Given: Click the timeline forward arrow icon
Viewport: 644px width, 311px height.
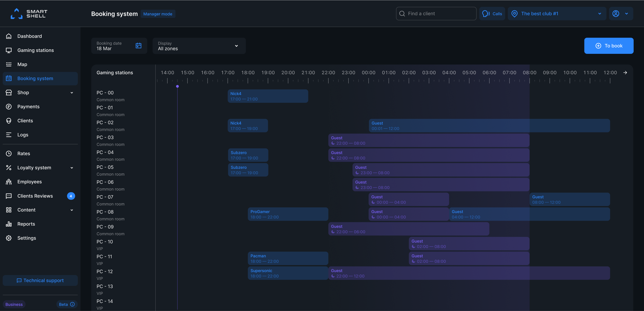Looking at the screenshot, I should click(625, 73).
